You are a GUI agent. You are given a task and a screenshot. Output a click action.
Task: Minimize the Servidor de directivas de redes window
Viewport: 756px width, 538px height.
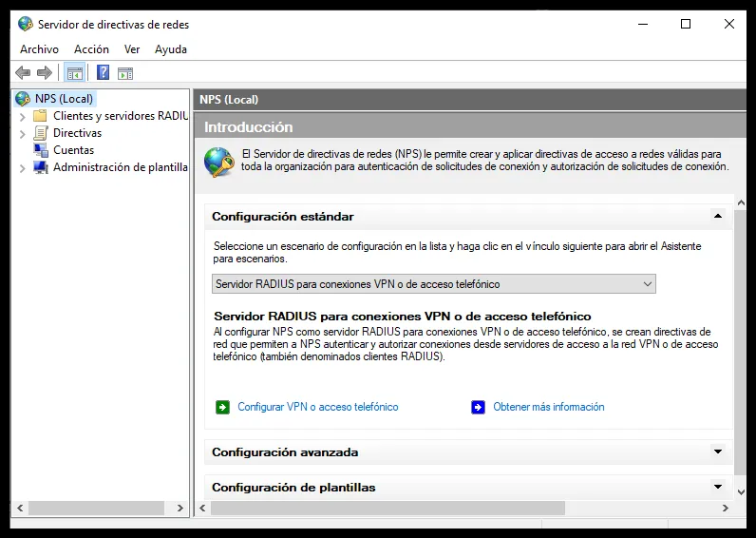(643, 24)
